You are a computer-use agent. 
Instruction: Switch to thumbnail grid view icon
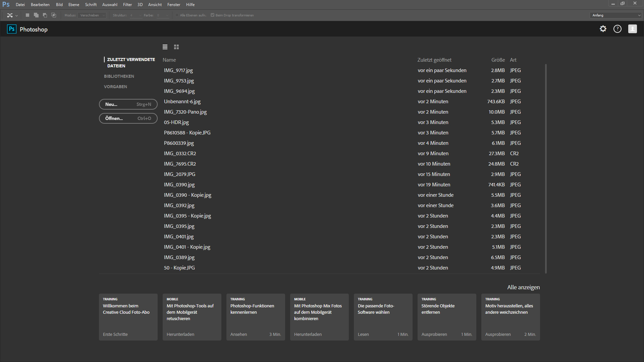[x=176, y=47]
